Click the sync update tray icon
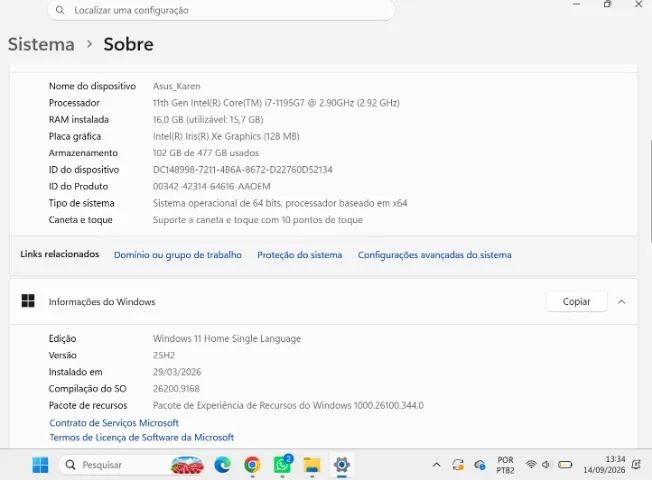 [x=458, y=465]
